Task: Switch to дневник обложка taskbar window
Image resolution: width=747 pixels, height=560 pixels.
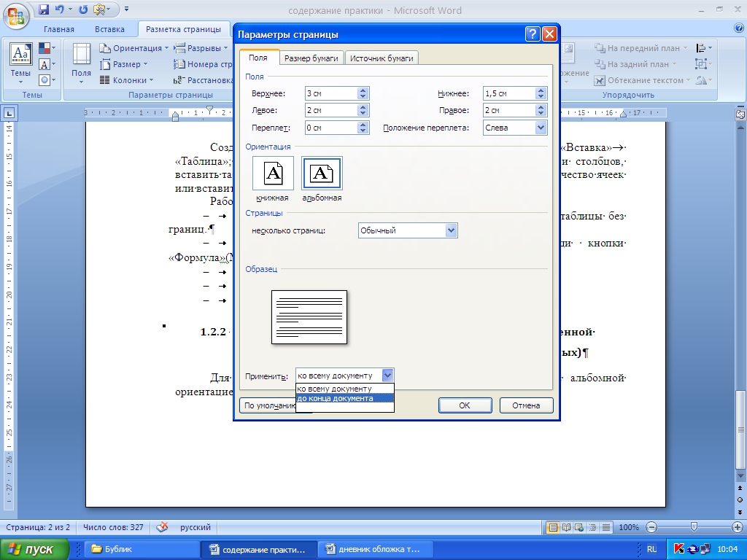Action: point(376,549)
